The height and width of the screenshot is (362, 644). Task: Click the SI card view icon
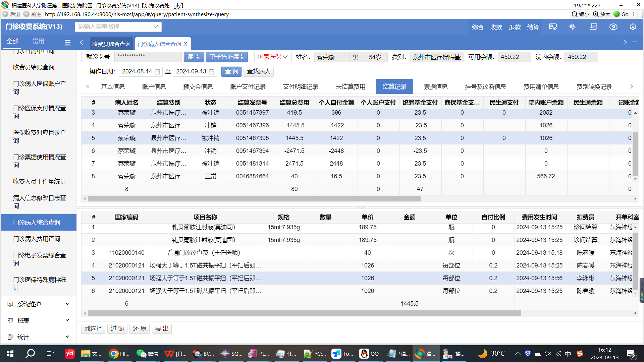point(553,27)
